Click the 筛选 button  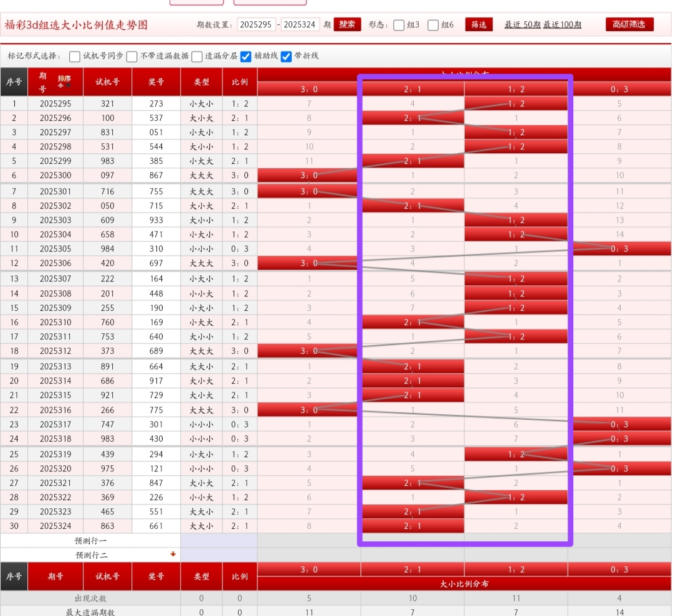[479, 24]
